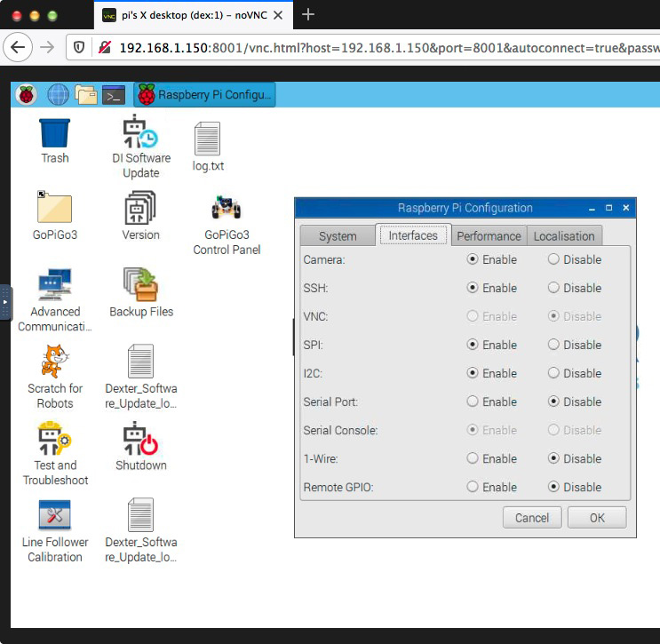Open the file manager taskbar icon
The height and width of the screenshot is (644, 660).
tap(86, 95)
